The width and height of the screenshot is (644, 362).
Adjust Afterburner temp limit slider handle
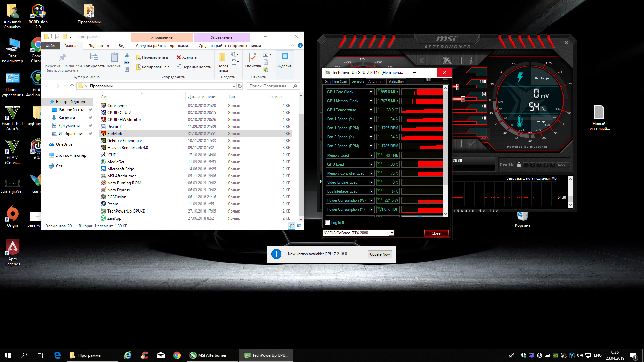coord(463,99)
